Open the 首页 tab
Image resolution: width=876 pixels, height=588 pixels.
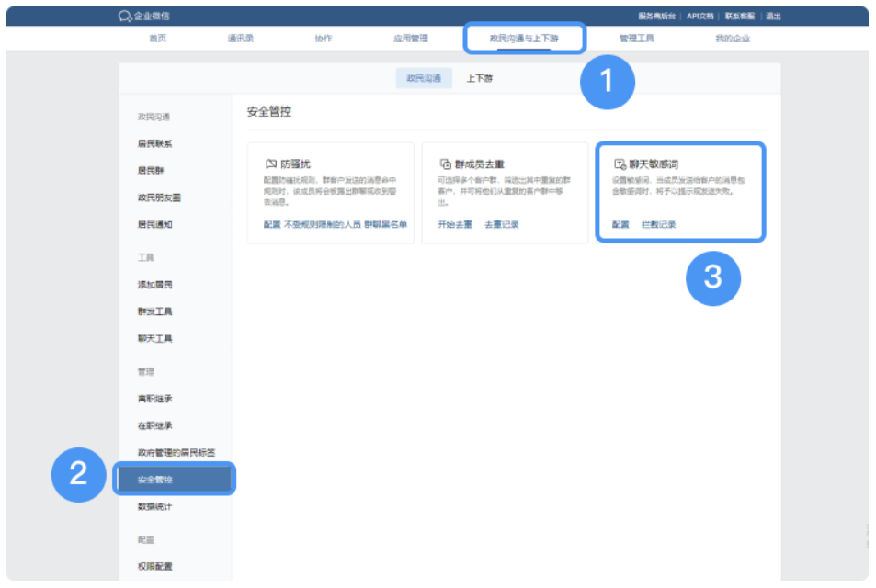pos(157,39)
